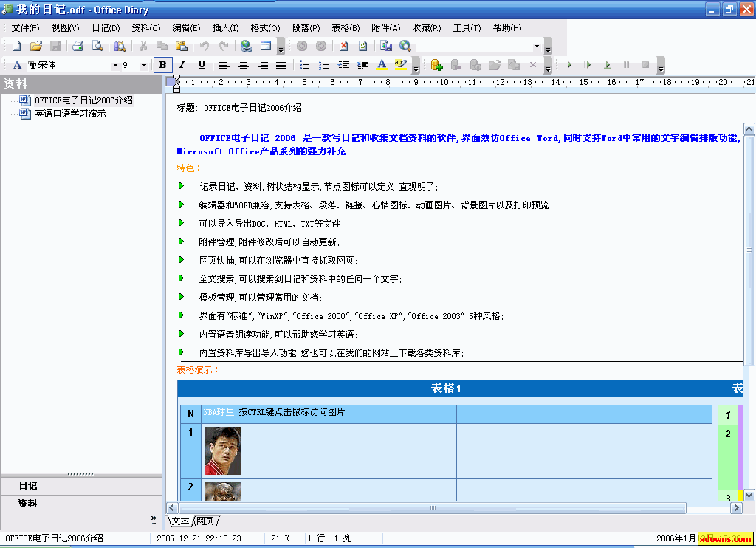Switch to the 文本 tab
Viewport: 756px width, 548px height.
tap(181, 521)
